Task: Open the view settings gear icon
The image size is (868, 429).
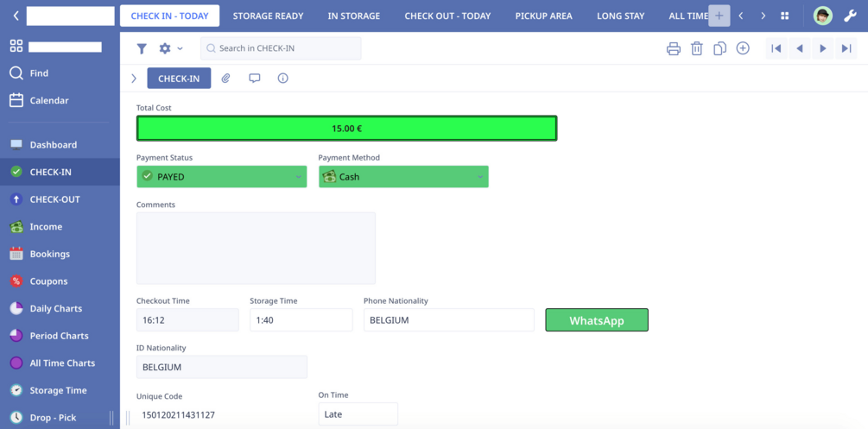Action: point(165,48)
